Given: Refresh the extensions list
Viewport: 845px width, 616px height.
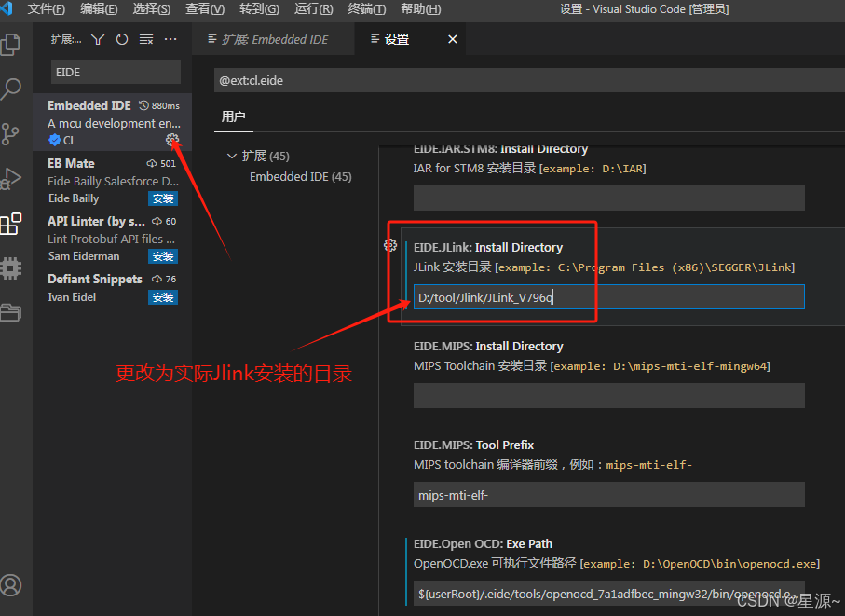Looking at the screenshot, I should click(121, 39).
